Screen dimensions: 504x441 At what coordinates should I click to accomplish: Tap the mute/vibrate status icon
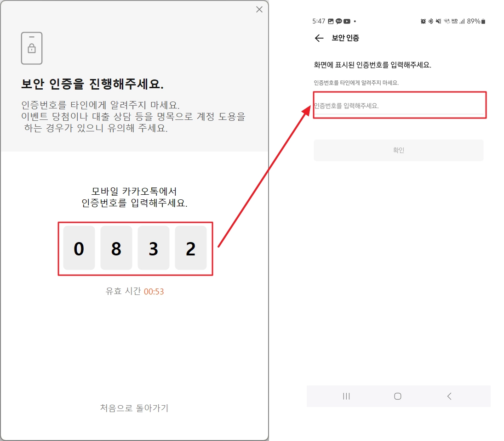click(x=438, y=21)
